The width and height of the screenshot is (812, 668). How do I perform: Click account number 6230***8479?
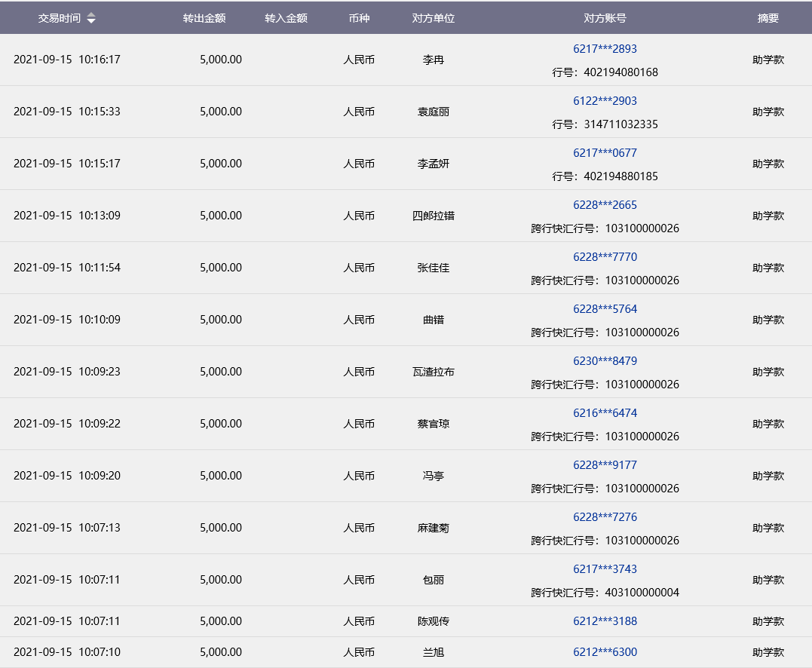pos(605,361)
